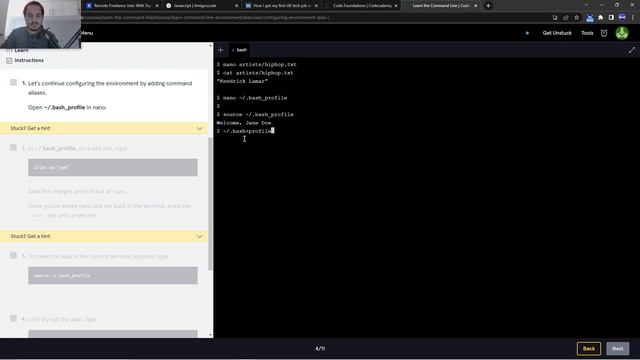Click the session status dot near Get Unstuck
Screen dimensions: 640x360
tap(527, 33)
